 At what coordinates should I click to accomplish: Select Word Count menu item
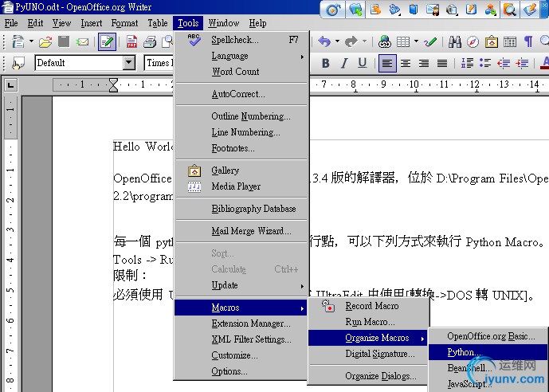coord(241,72)
